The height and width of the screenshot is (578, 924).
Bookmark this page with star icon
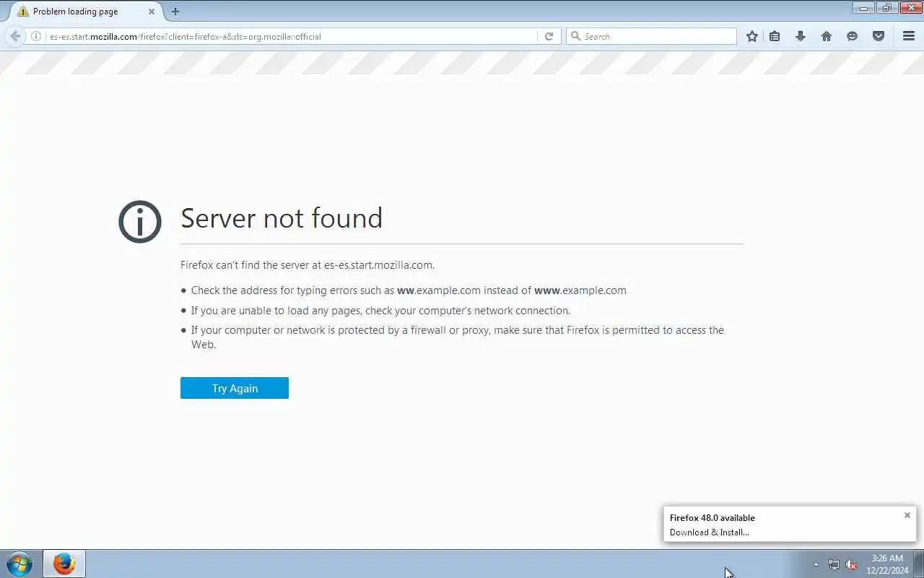click(x=752, y=36)
